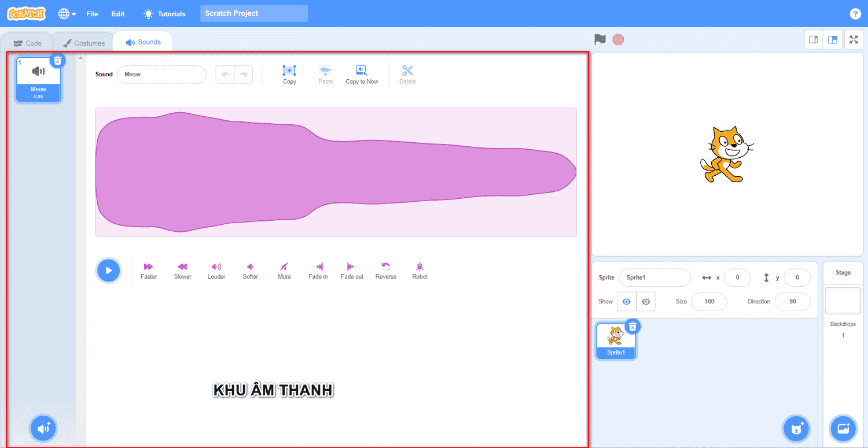This screenshot has width=868, height=448.
Task: Open the Edit menu
Action: click(x=118, y=14)
